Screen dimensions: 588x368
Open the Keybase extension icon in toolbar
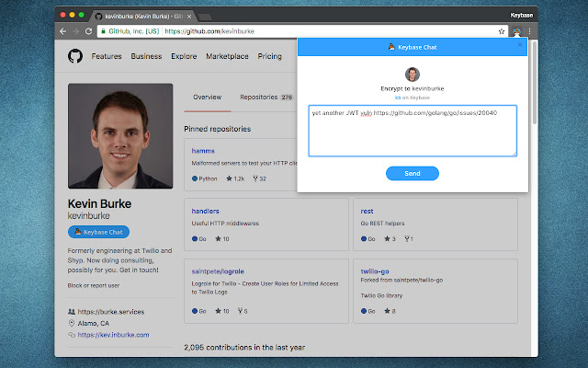point(516,31)
